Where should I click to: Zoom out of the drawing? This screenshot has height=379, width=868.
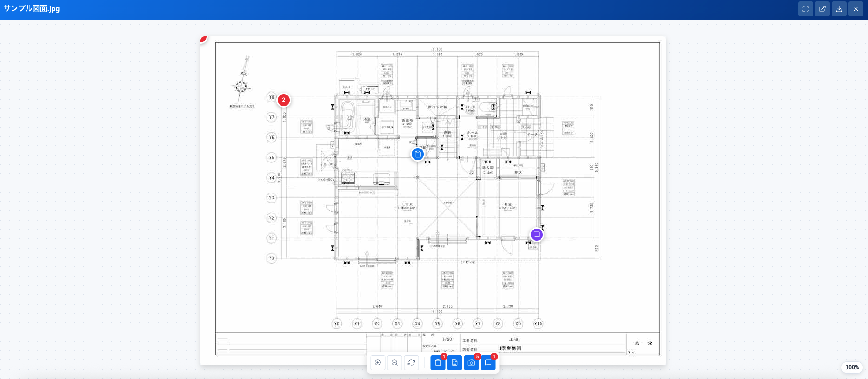coord(394,363)
